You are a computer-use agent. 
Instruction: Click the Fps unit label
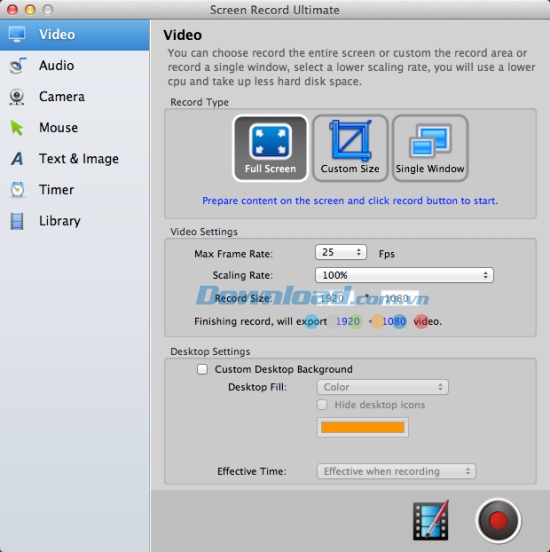click(x=387, y=254)
